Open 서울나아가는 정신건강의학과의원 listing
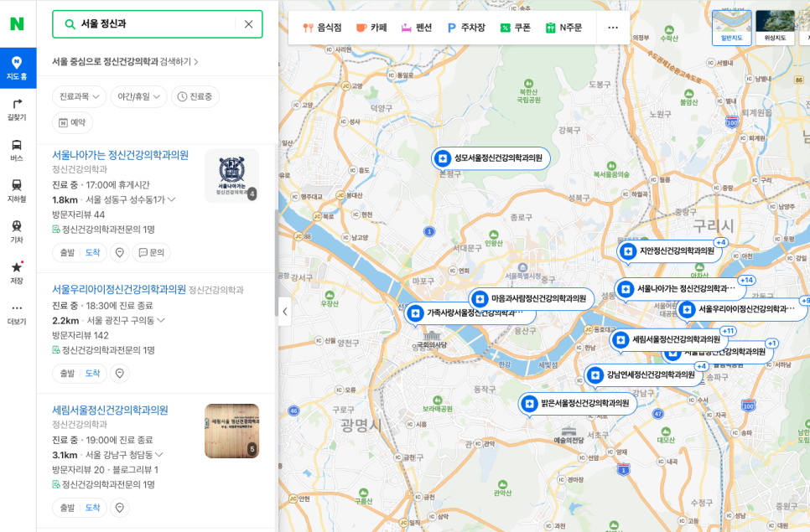 click(121, 155)
